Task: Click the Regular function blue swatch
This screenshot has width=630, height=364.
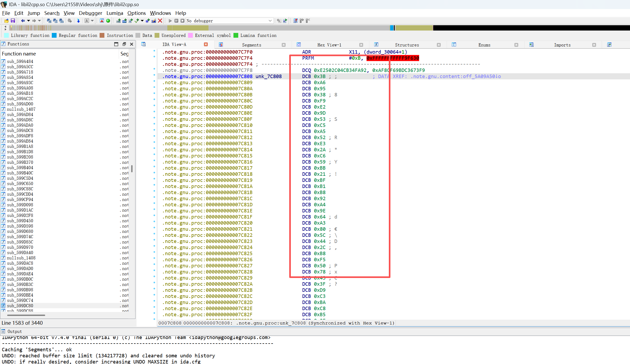Action: pyautogui.click(x=54, y=35)
